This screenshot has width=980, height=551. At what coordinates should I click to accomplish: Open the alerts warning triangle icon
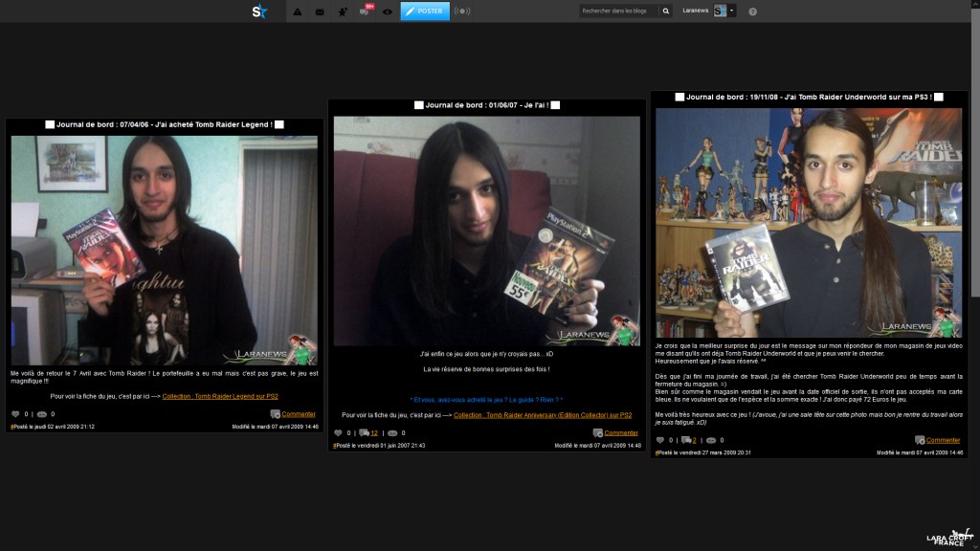(297, 11)
